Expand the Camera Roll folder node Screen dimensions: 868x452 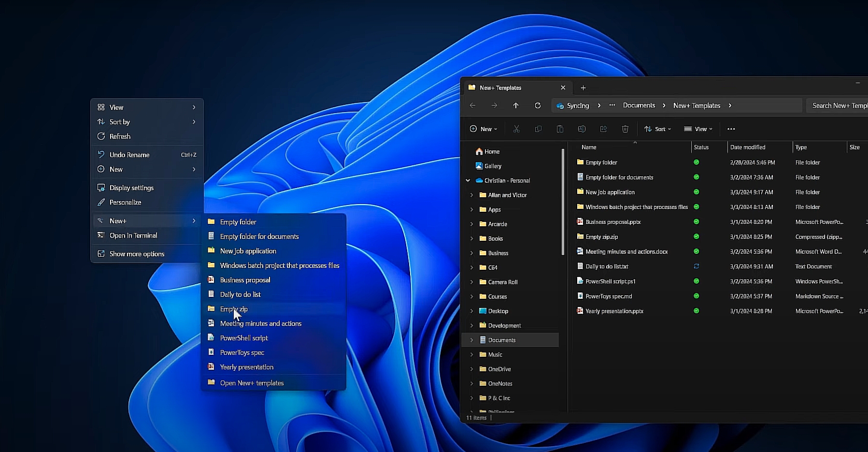[x=472, y=282]
